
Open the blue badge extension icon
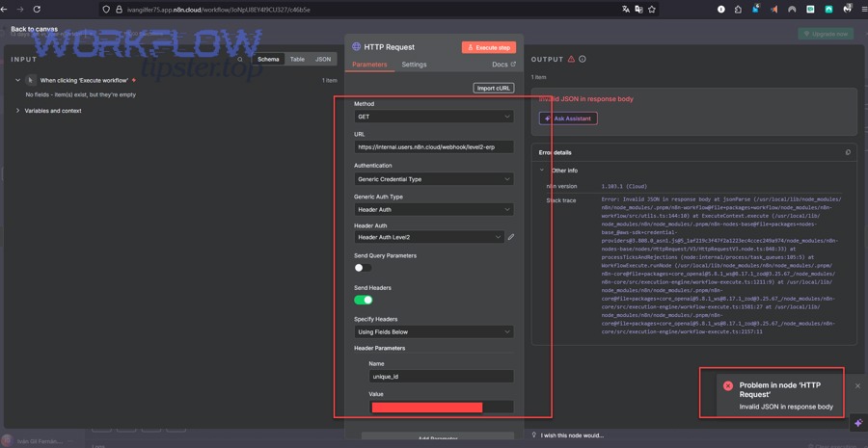tap(756, 9)
